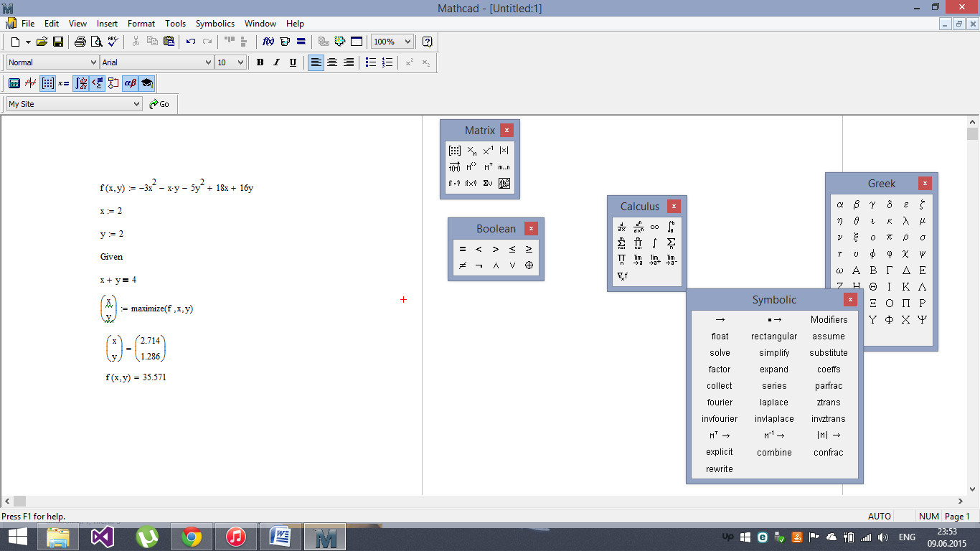Screen dimensions: 980x551
Task: Click the Insert Function f(x) icon
Action: (268, 42)
